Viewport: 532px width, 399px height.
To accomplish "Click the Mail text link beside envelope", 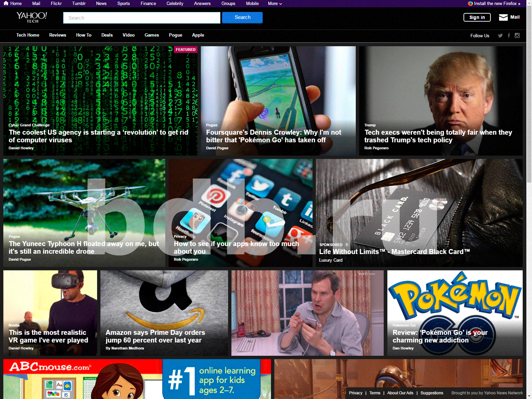I will pyautogui.click(x=515, y=17).
